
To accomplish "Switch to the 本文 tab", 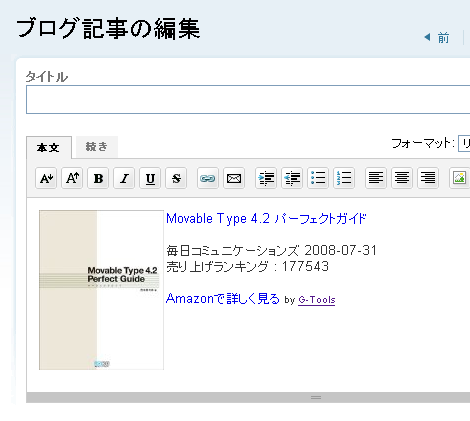I will (x=49, y=147).
